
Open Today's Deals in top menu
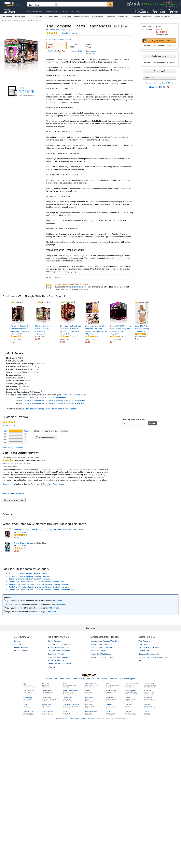(51, 11)
